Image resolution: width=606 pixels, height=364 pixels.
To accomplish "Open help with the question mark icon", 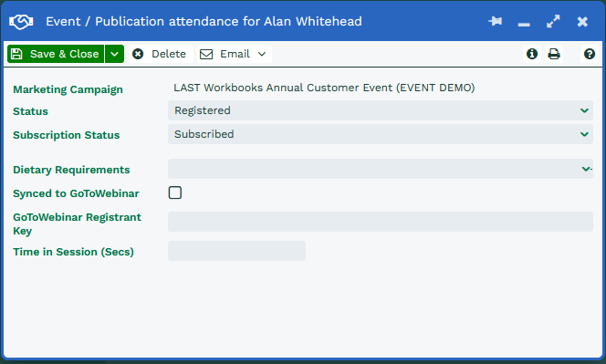I will coord(590,54).
